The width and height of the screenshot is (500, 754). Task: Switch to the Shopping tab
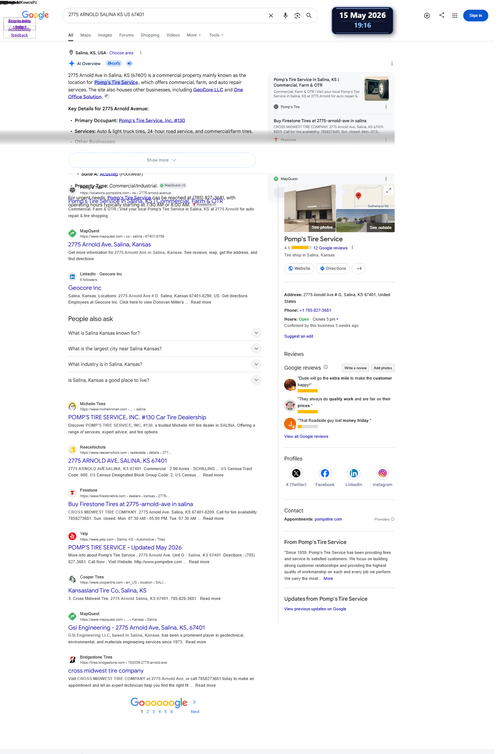tap(150, 35)
